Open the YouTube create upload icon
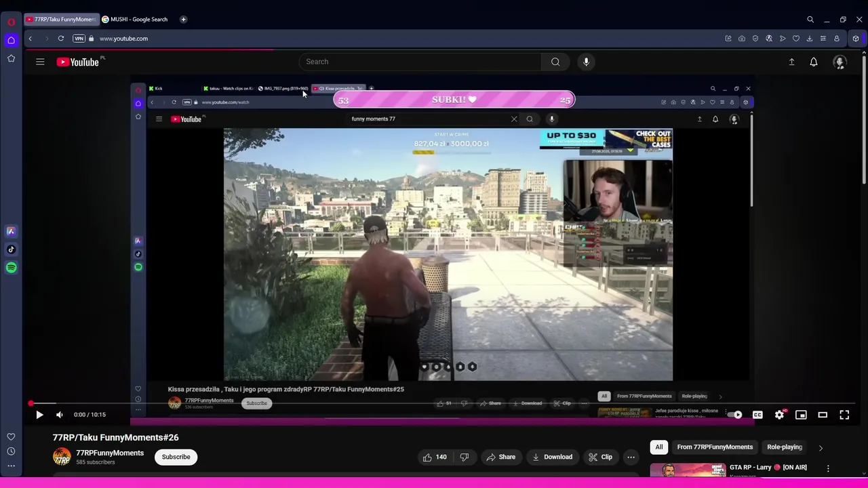 (x=791, y=62)
